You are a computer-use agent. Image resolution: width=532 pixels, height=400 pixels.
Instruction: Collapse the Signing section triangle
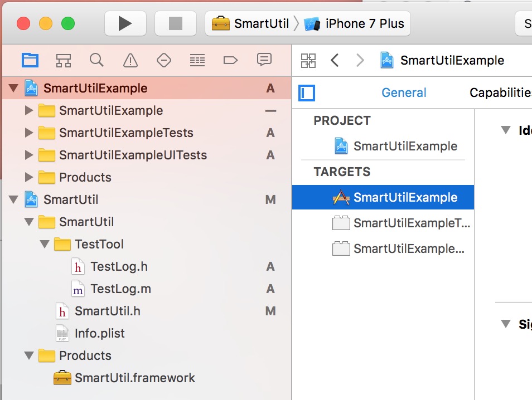(x=506, y=324)
